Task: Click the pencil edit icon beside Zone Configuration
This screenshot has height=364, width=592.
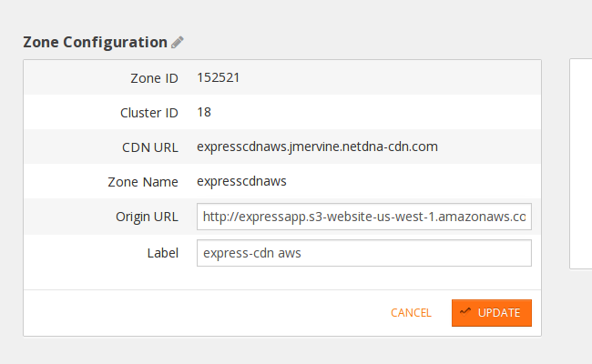Action: pos(178,42)
